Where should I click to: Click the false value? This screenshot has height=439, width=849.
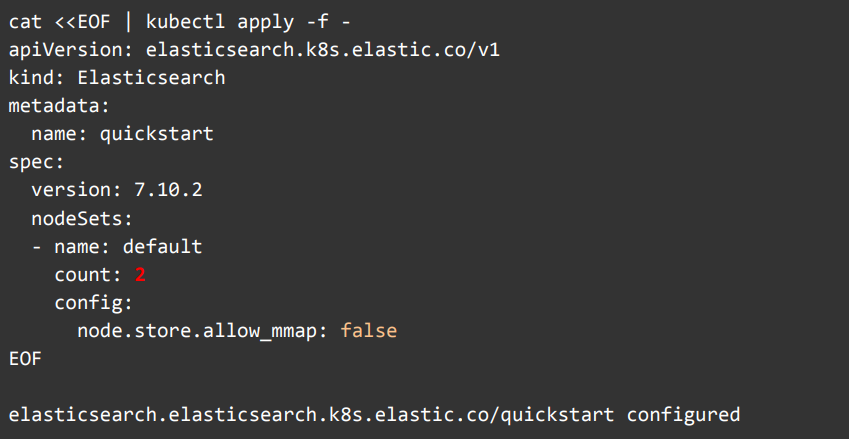(x=368, y=329)
